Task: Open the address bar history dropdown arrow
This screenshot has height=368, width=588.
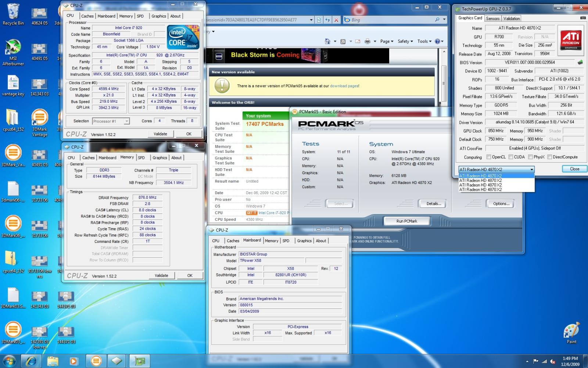Action: point(311,20)
